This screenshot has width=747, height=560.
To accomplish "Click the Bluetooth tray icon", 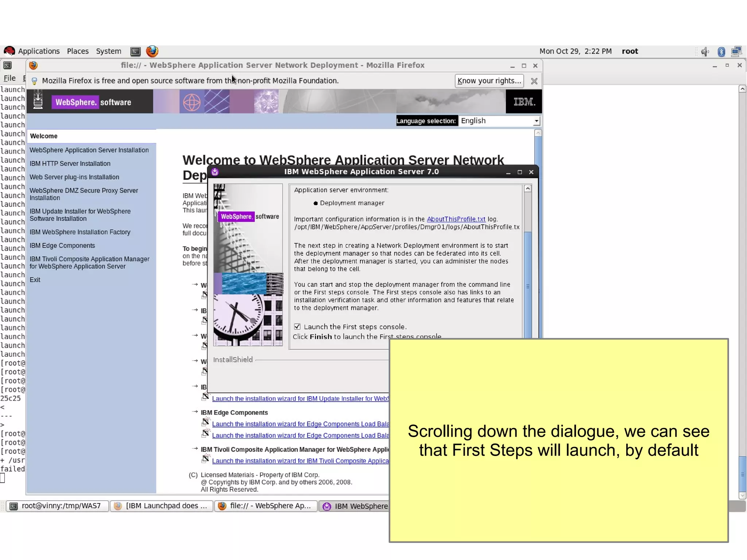I will (721, 51).
